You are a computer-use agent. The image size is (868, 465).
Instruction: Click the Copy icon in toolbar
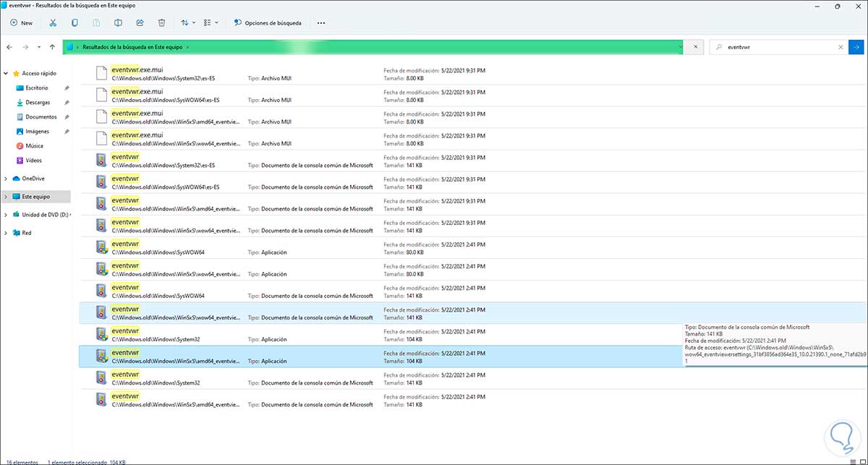(x=75, y=23)
